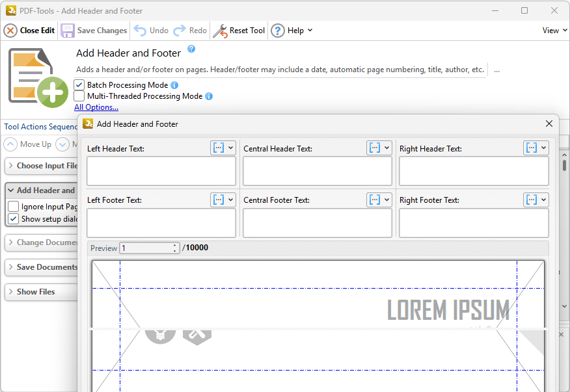
Task: Increase the Preview page number stepper
Action: point(175,245)
